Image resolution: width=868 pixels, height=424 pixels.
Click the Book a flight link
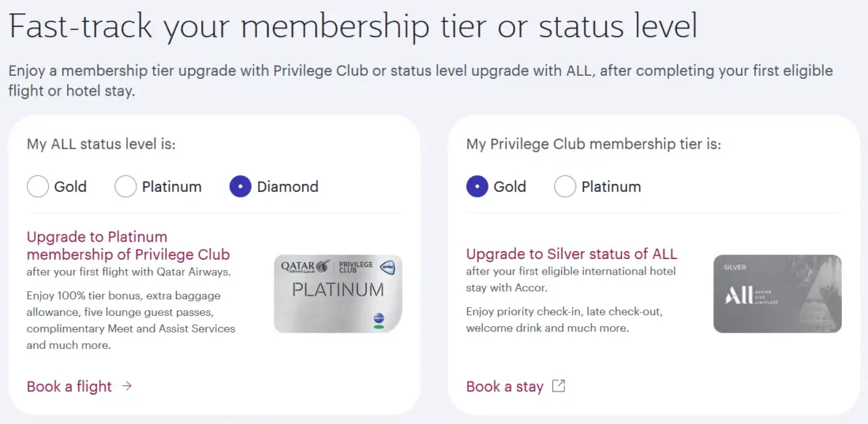(x=69, y=387)
